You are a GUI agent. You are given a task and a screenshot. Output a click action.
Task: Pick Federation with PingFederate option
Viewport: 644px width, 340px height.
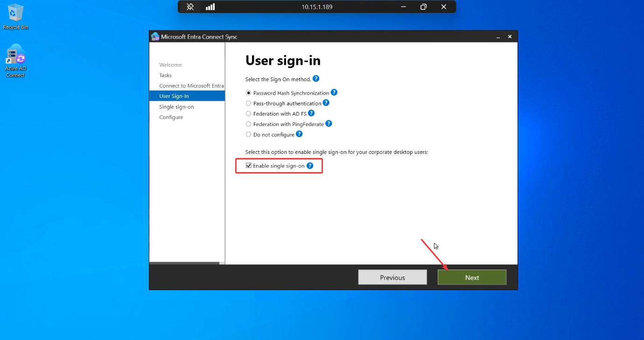pos(248,124)
